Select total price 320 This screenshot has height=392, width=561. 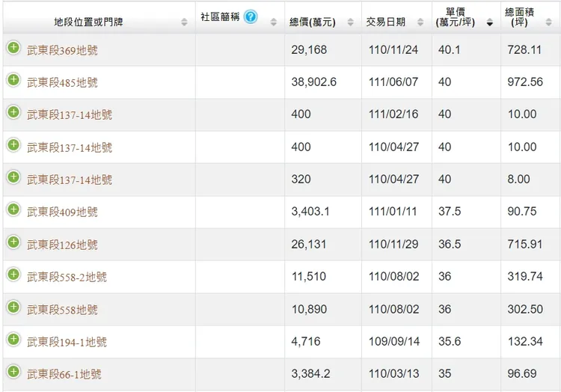(x=301, y=179)
